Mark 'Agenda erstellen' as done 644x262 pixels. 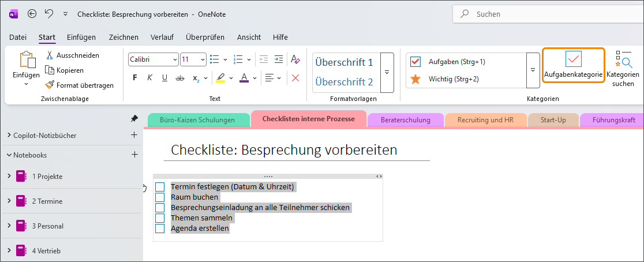coord(160,229)
